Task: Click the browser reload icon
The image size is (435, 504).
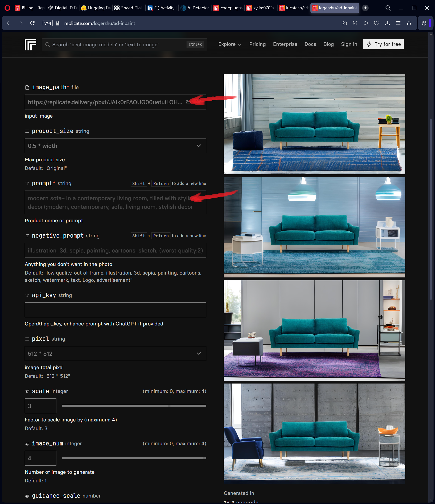Action: click(x=32, y=23)
